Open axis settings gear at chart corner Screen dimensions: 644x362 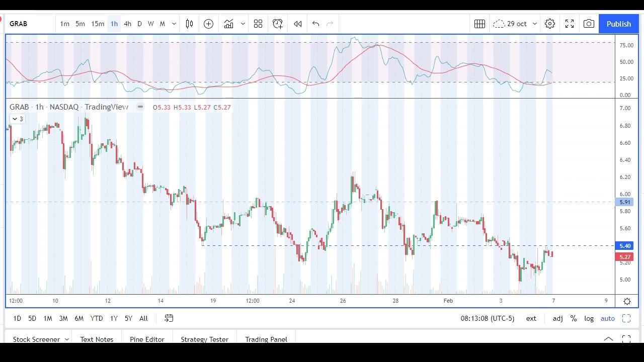627,301
